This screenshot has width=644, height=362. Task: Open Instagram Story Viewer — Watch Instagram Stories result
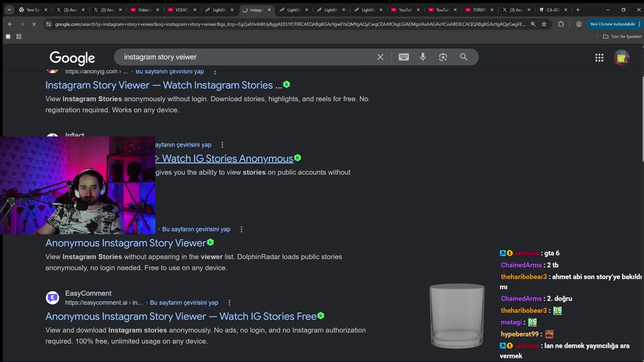click(164, 85)
